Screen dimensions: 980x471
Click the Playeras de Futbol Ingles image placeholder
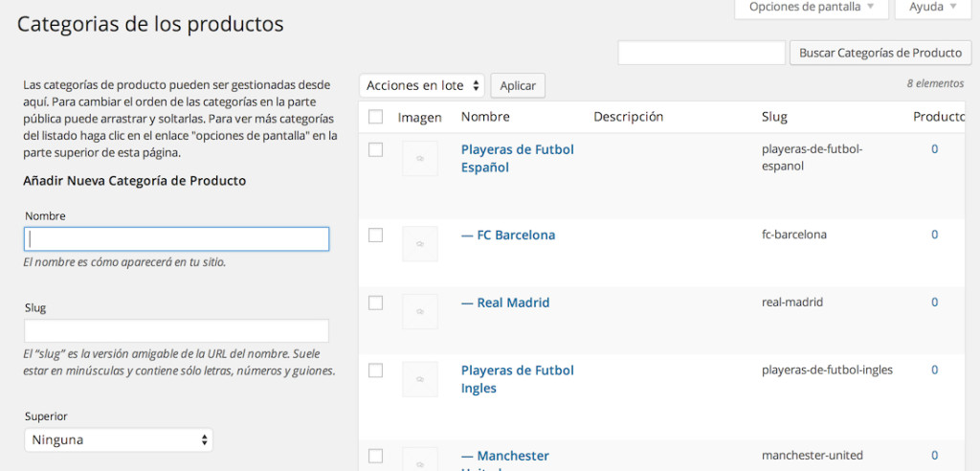coord(419,379)
